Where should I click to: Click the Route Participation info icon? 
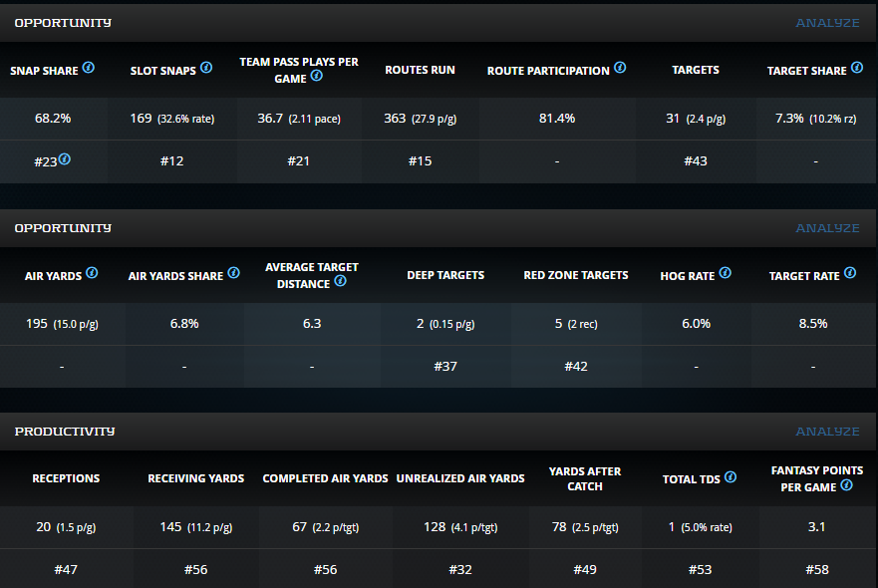click(x=620, y=69)
